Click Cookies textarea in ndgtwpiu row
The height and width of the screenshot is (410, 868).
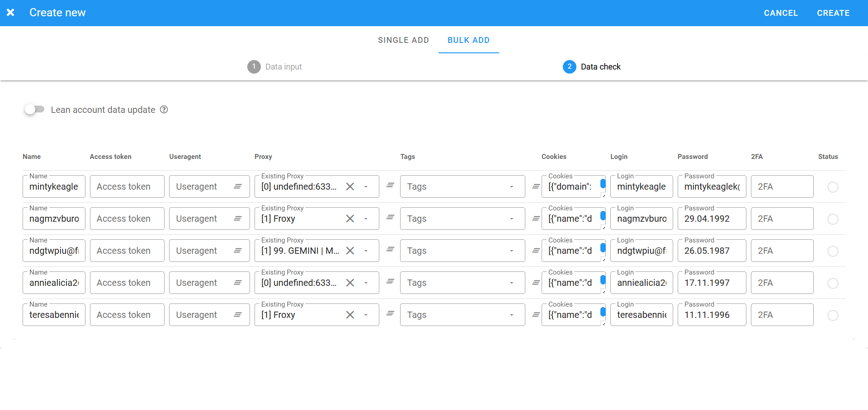(573, 251)
